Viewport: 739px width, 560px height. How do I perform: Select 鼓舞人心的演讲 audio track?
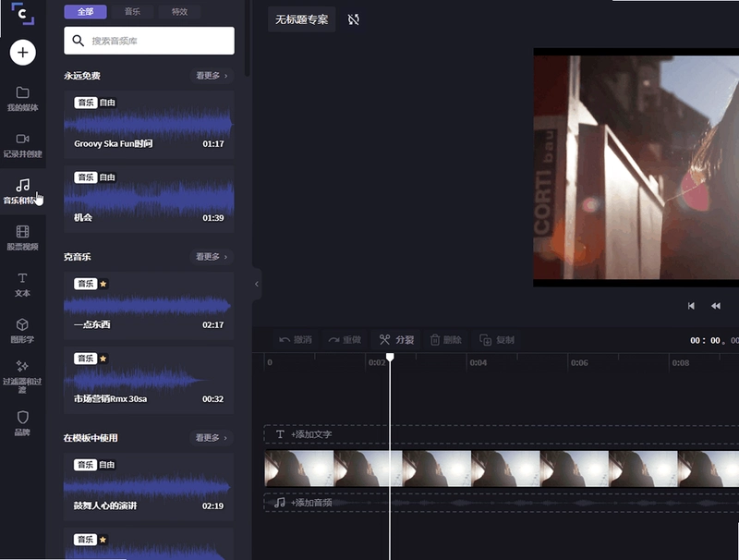click(x=149, y=486)
